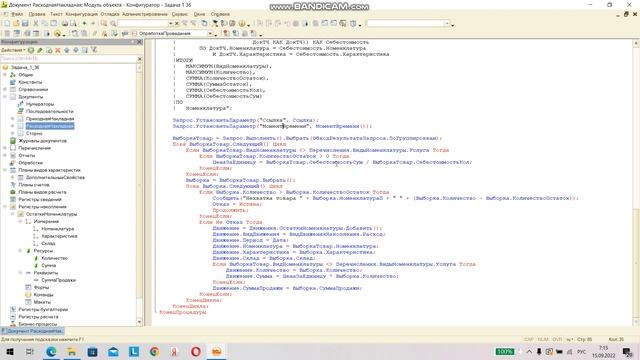Open the Администрирование menu
Image resolution: width=640 pixels, height=360 pixels.
point(145,14)
